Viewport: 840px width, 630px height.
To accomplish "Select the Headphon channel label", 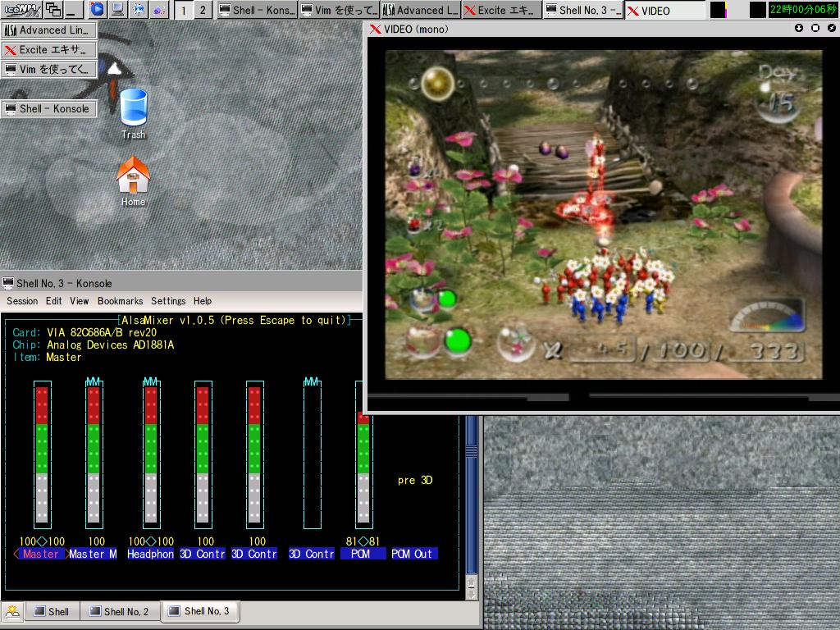I will 151,554.
